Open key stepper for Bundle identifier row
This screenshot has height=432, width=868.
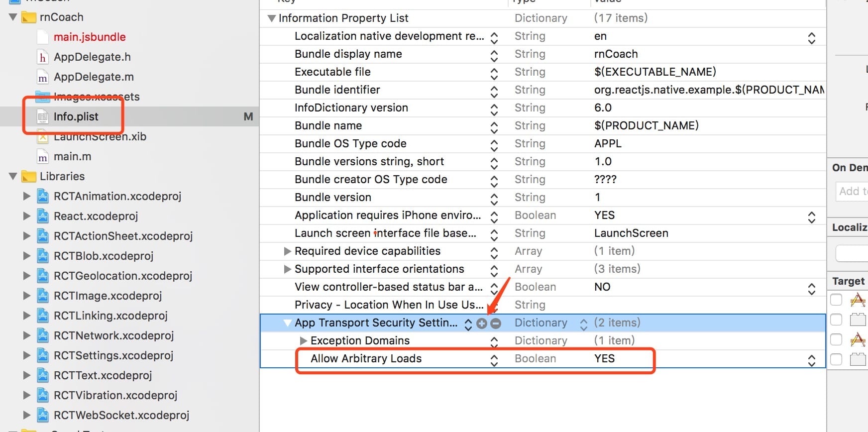pos(494,91)
